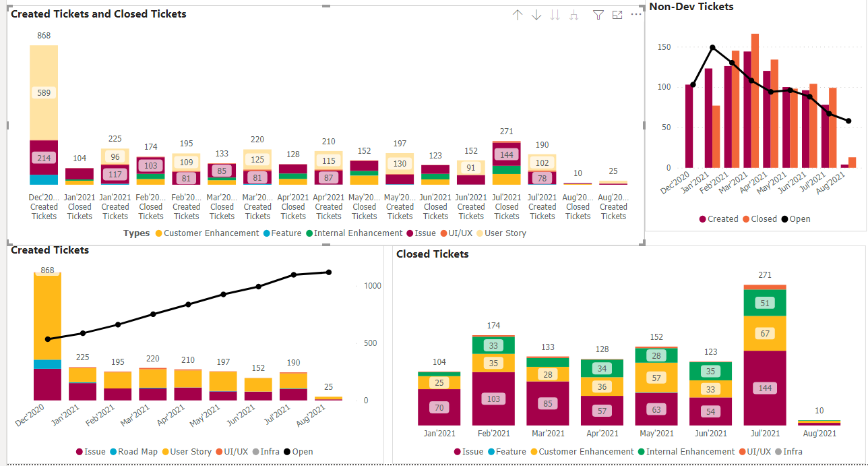
Task: Toggle User Story legend in top chart
Action: 500,233
